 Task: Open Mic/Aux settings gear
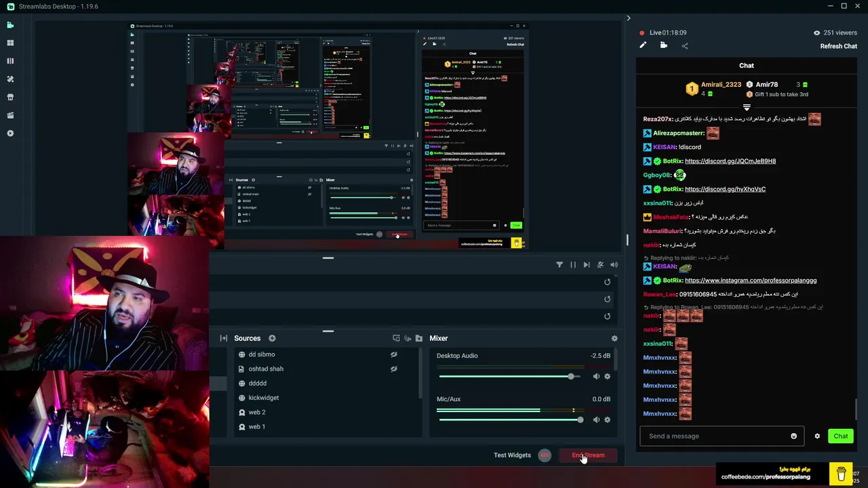click(x=607, y=420)
